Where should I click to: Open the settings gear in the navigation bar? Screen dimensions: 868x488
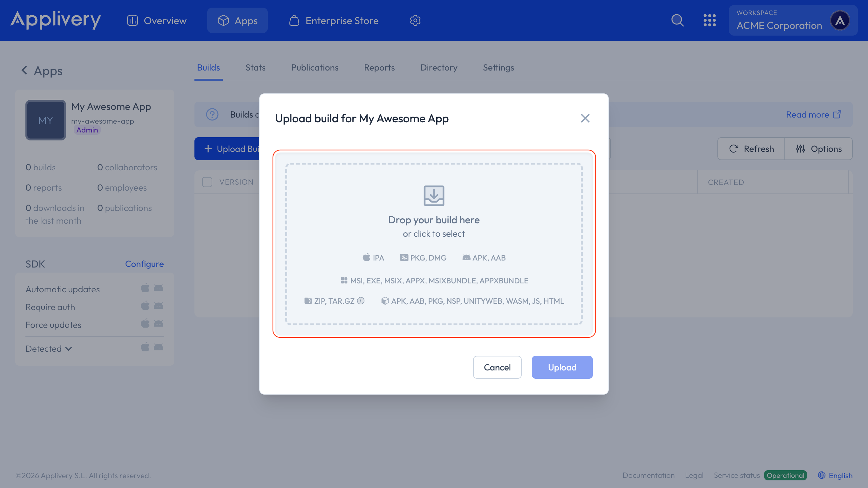(x=415, y=20)
